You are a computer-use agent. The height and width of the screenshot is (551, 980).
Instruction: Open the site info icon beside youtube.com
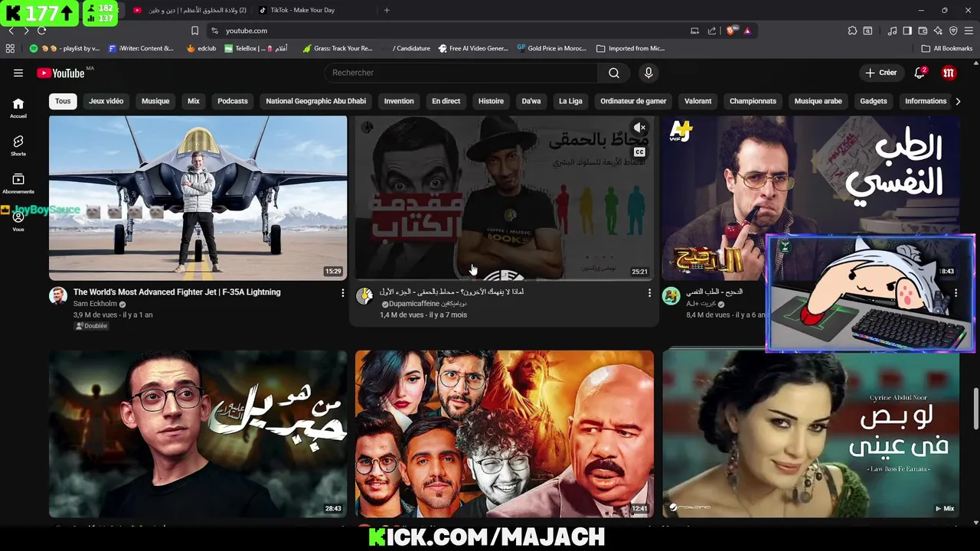(214, 31)
